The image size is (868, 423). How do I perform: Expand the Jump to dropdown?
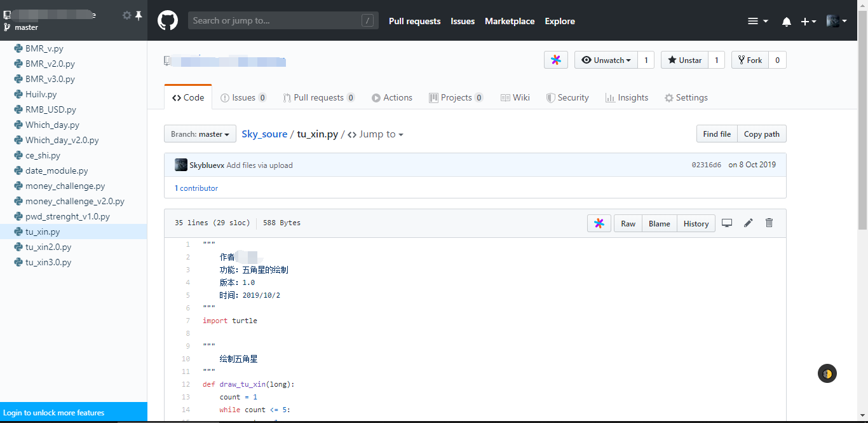click(376, 134)
